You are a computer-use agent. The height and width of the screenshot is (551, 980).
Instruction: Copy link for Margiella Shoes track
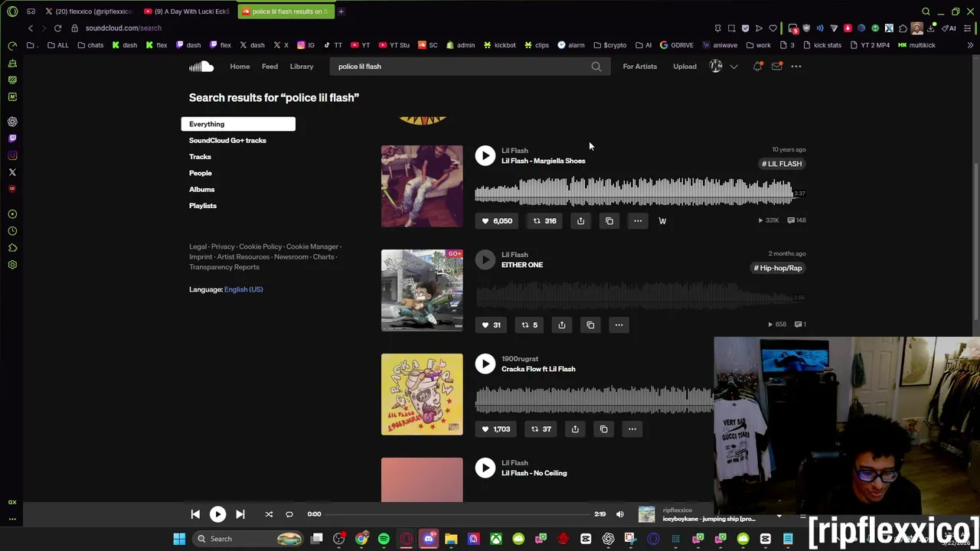(x=609, y=220)
